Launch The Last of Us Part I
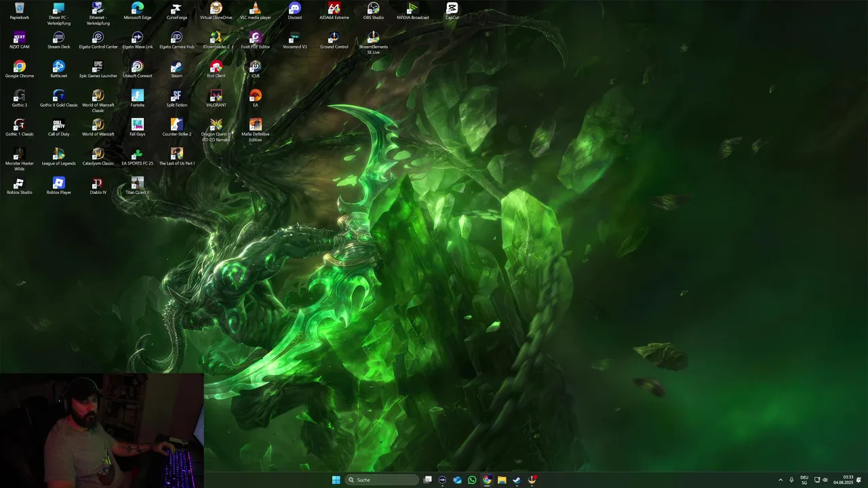 177,157
